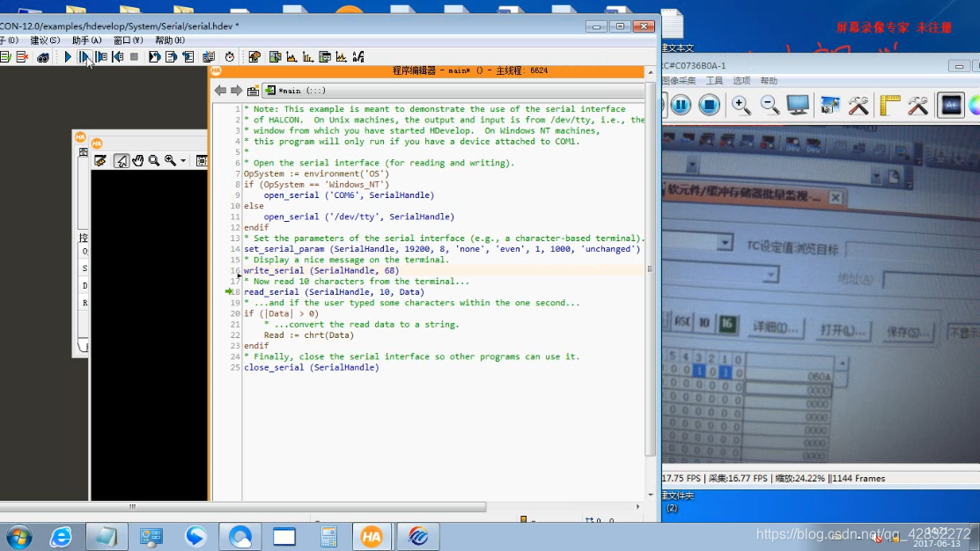The image size is (980, 551).
Task: Click the Step Over toolbar icon
Action: (x=84, y=57)
